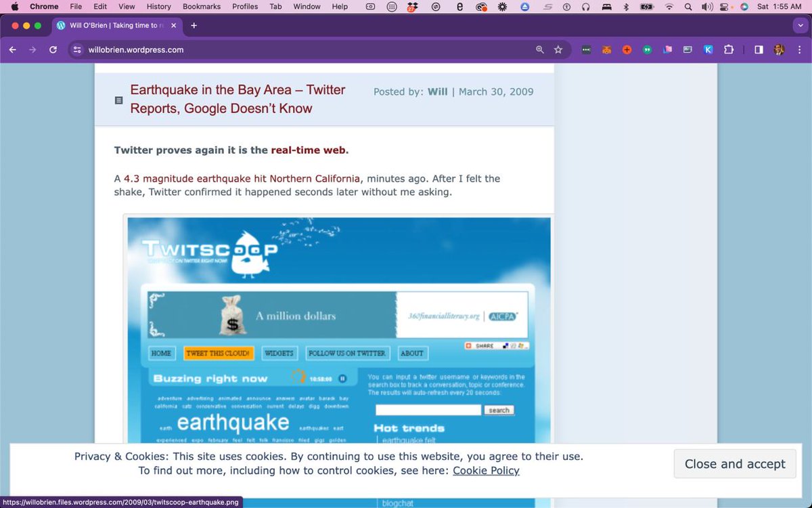This screenshot has width=812, height=508.
Task: Toggle the Chrome side panel icon
Action: pos(759,49)
